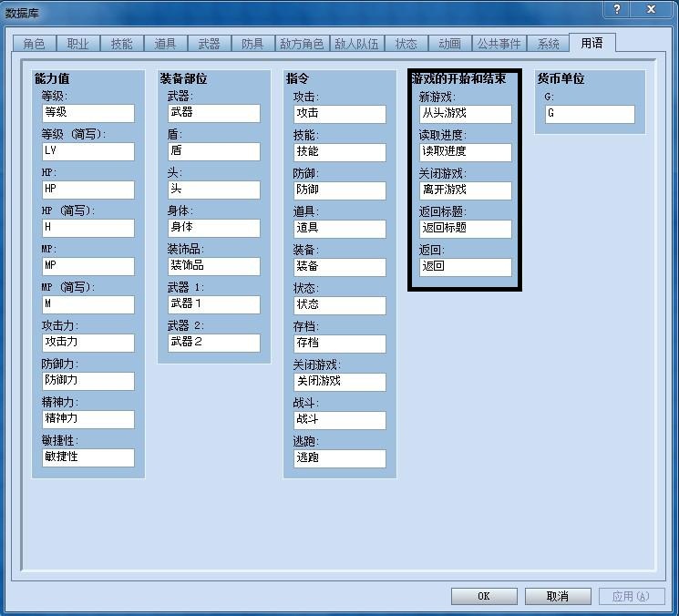Click the 返回 input field
Image resolution: width=679 pixels, height=616 pixels.
pos(465,267)
